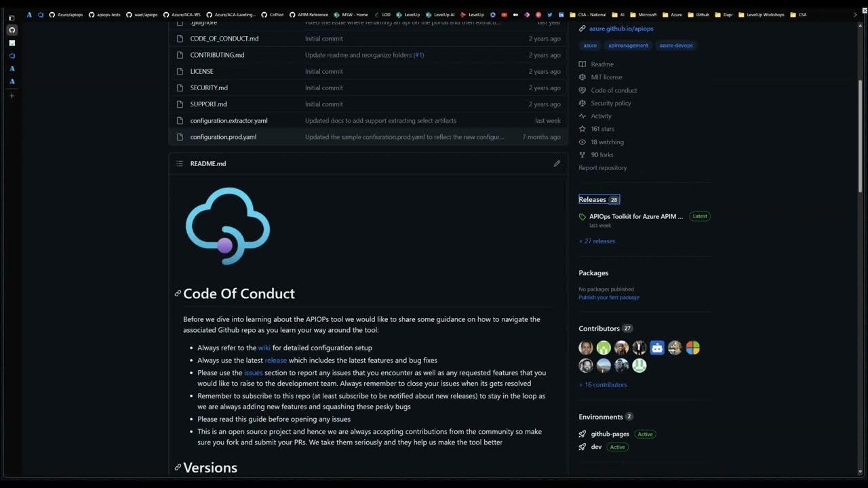
Task: Click the star icon beside 161 stars
Action: tap(582, 129)
